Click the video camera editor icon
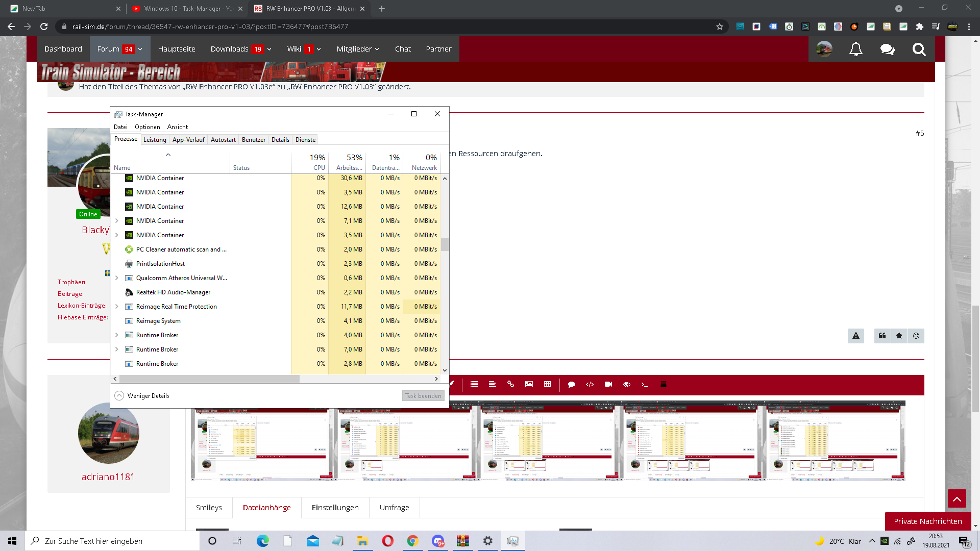980x551 pixels. [x=608, y=384]
